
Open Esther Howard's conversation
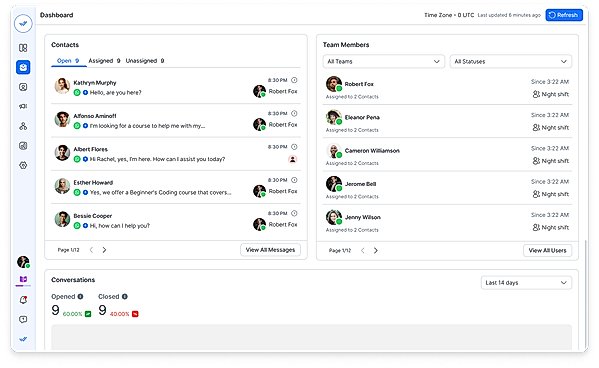point(176,187)
